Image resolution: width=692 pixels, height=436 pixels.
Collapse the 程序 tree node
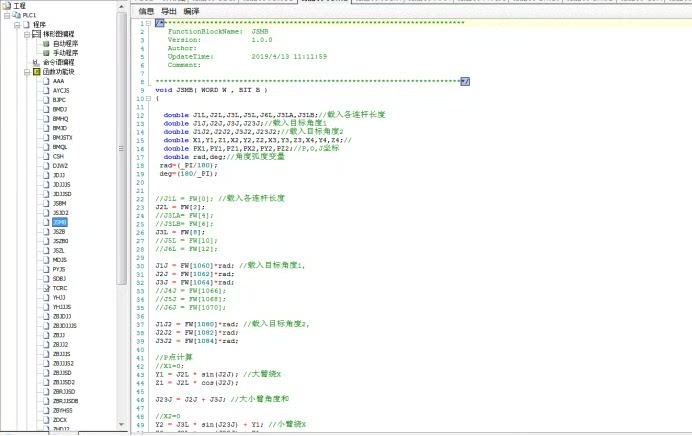point(17,25)
